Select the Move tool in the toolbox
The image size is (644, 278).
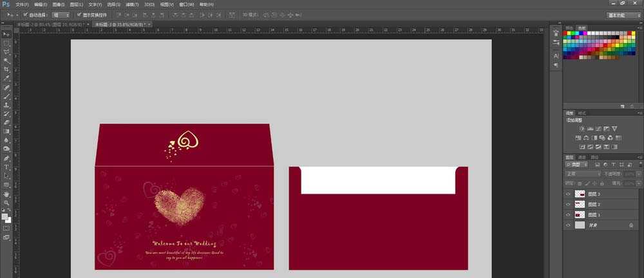pyautogui.click(x=6, y=33)
